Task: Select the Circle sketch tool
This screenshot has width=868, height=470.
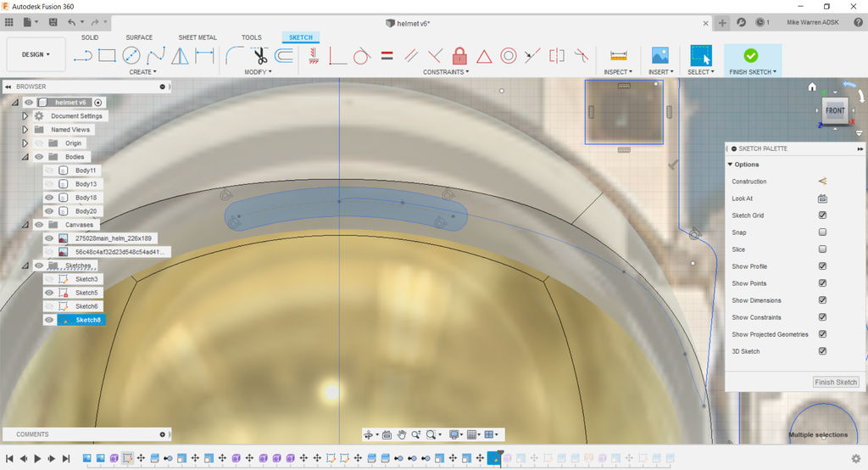Action: (131, 55)
